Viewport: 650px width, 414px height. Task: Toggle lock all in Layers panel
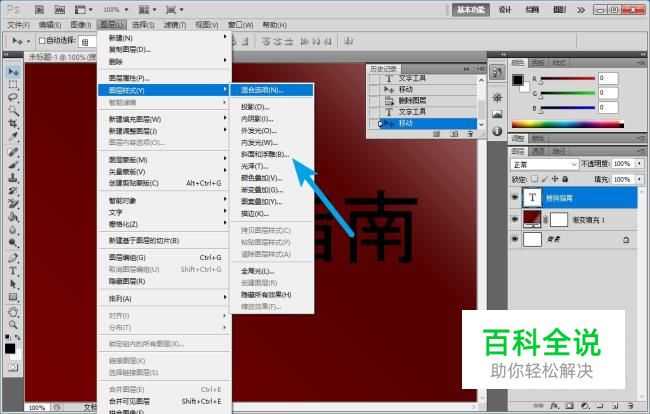(x=565, y=179)
